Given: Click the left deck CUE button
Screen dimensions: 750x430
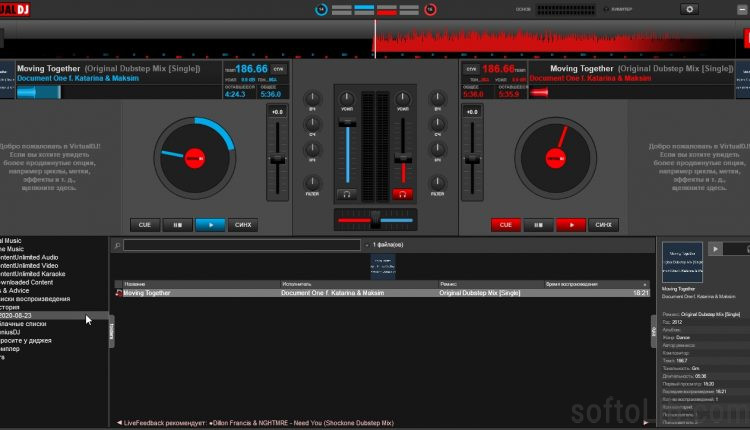Looking at the screenshot, I should [x=145, y=225].
